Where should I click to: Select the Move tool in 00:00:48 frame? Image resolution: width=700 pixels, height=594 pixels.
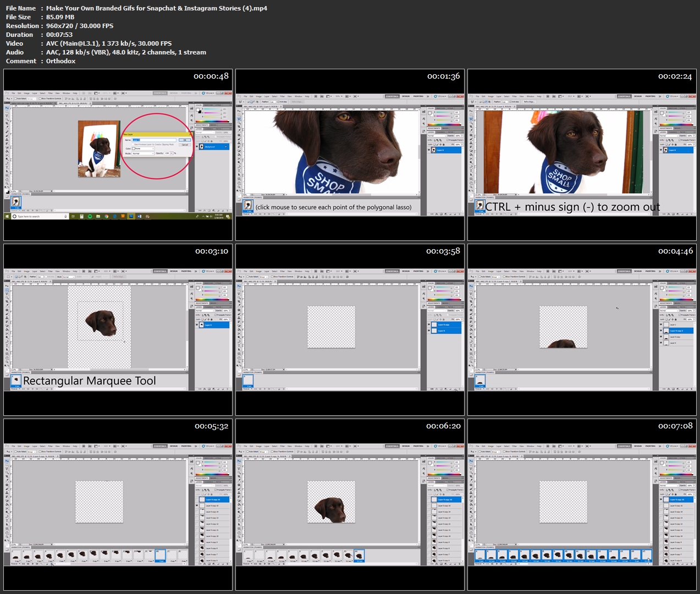tap(7, 108)
